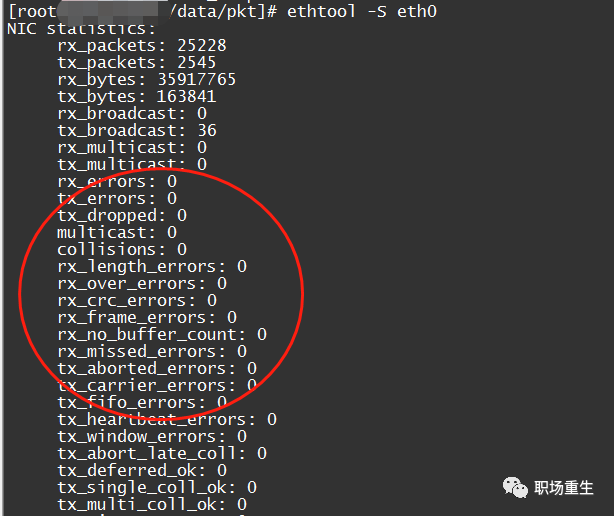This screenshot has width=614, height=516.
Task: Click the rx_errors line
Action: click(117, 182)
